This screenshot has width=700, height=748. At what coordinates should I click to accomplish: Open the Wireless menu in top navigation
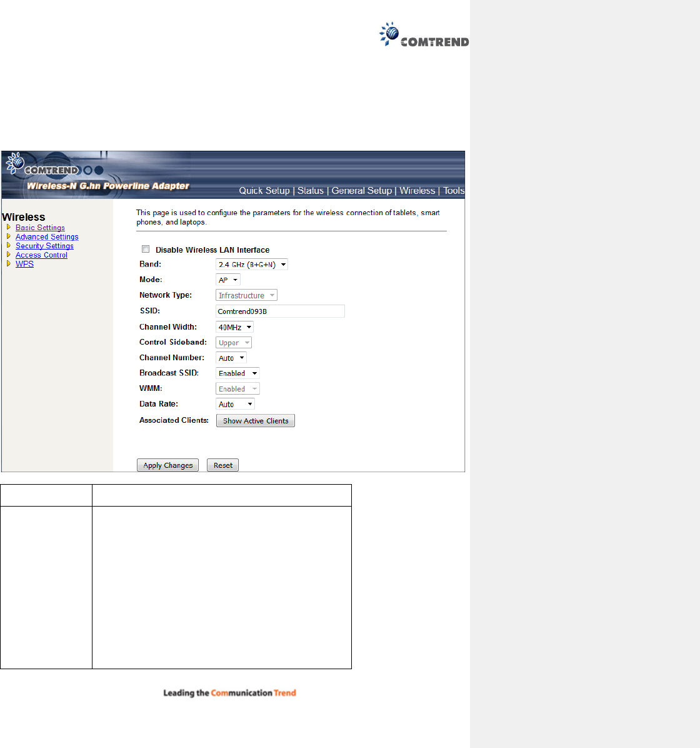point(417,190)
